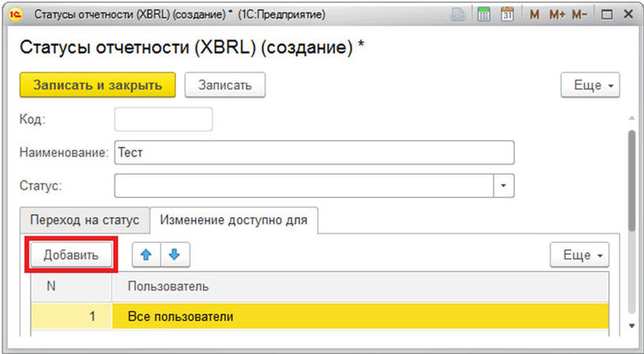Click the M- memory subtract button

pyautogui.click(x=580, y=14)
